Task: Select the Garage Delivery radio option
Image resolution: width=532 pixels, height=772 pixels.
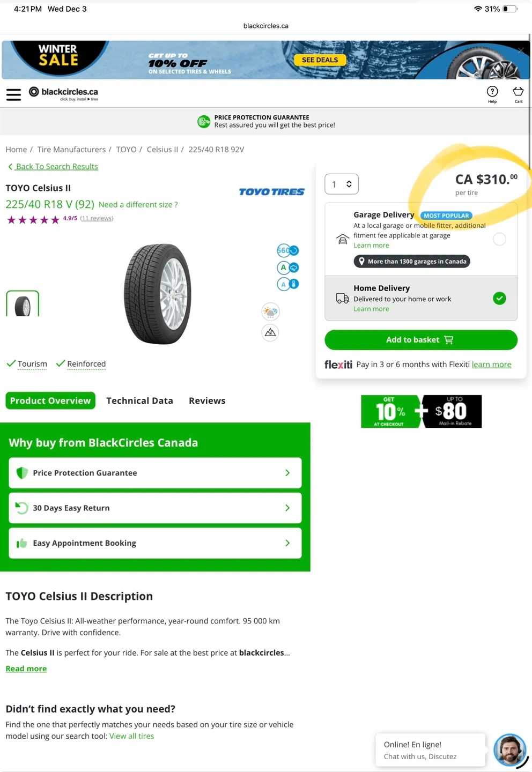Action: point(499,239)
